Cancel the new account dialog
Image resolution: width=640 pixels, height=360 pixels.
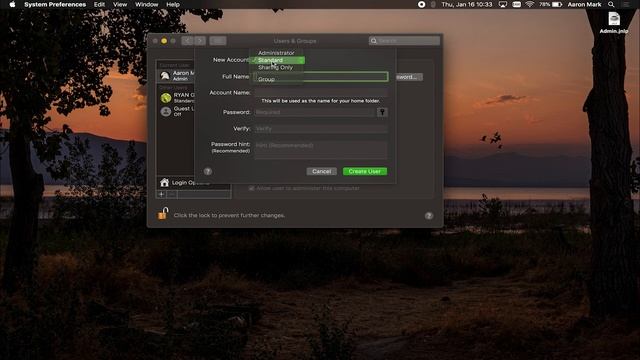[322, 171]
